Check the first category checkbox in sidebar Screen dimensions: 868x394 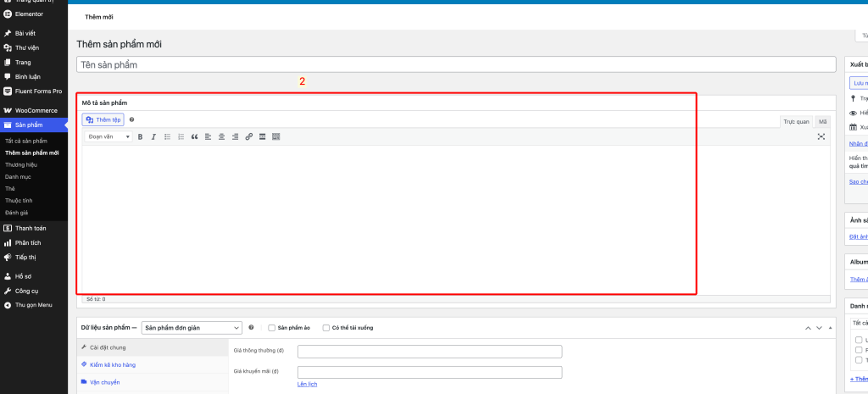859,340
